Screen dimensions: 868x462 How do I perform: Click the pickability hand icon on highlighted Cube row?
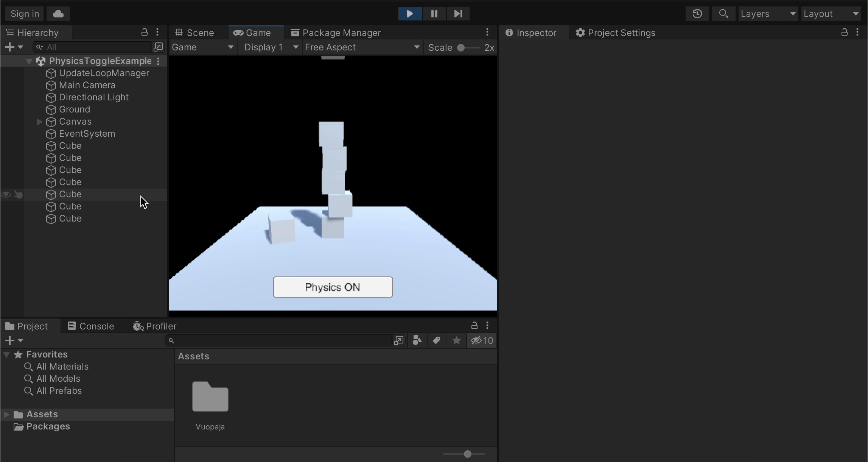click(18, 194)
